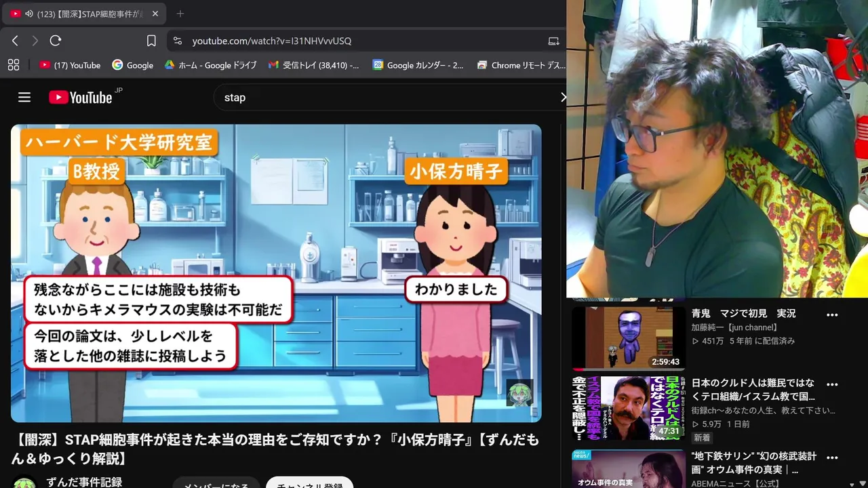Open the (17) YouTube bookmark

(x=70, y=65)
